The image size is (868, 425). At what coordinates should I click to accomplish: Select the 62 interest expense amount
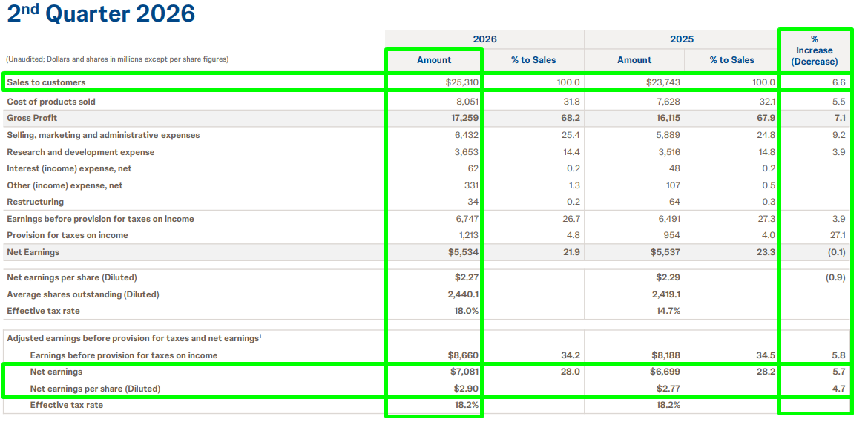tap(473, 168)
